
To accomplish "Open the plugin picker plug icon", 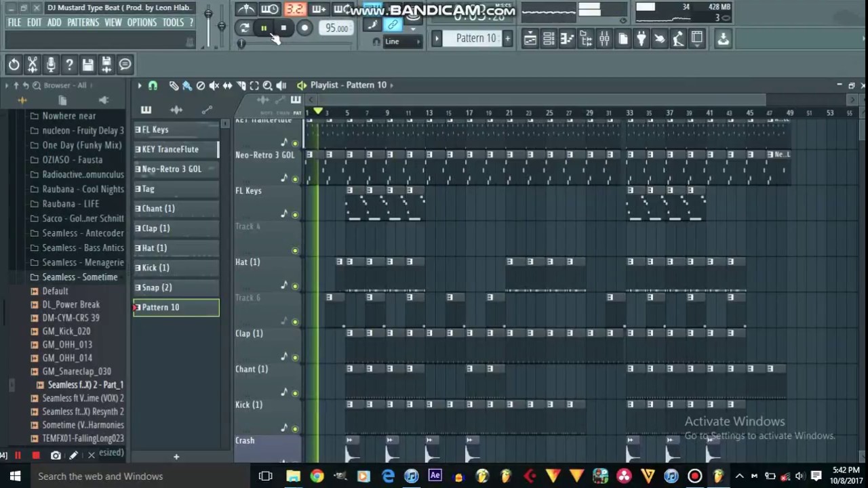I will (641, 39).
